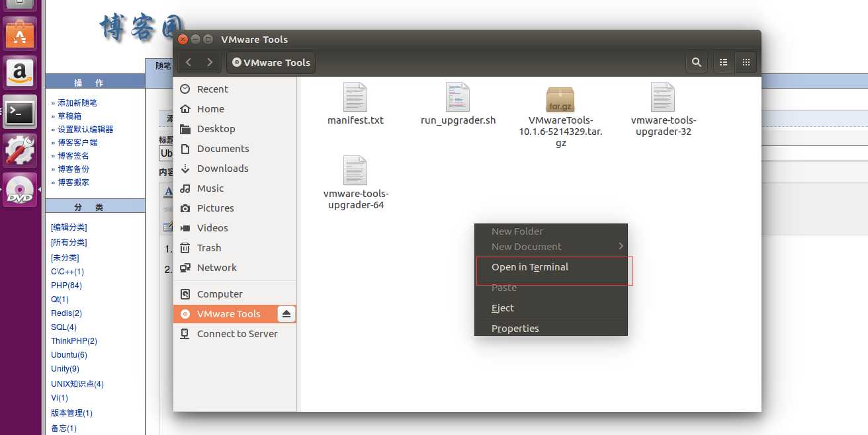Open SQL(4) category link
The image size is (868, 435).
click(x=64, y=327)
